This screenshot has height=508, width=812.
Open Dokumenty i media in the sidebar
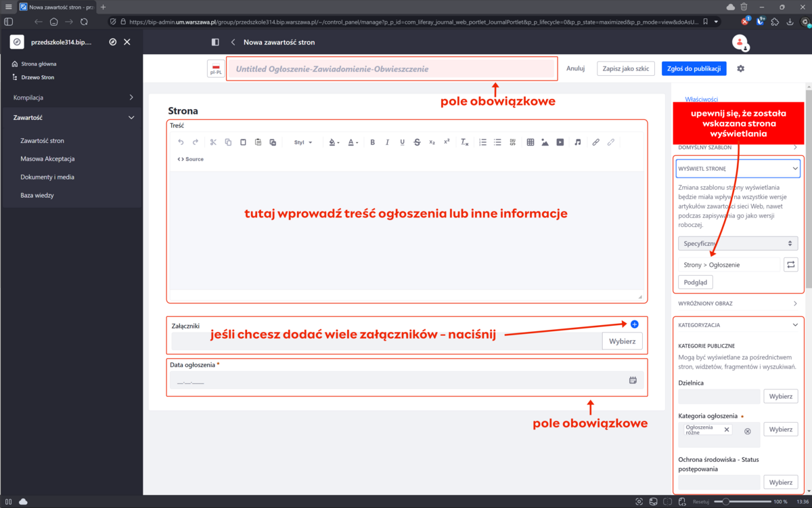point(47,177)
